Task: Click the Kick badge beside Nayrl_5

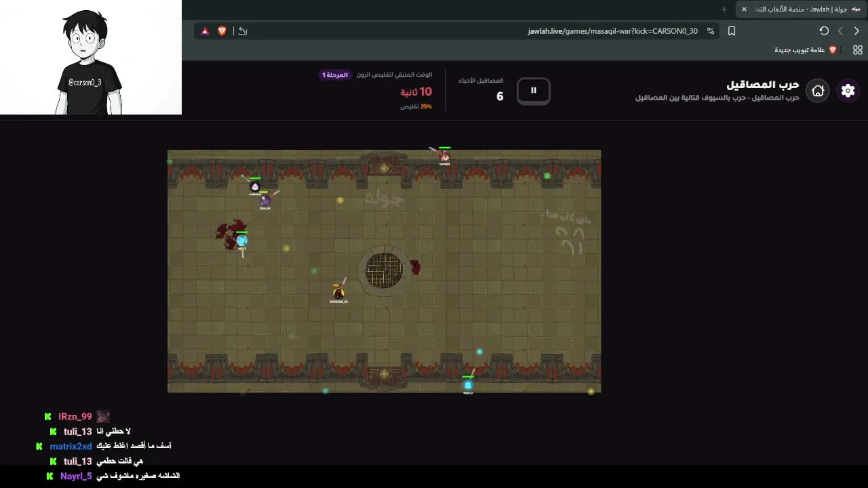Action: click(50, 476)
